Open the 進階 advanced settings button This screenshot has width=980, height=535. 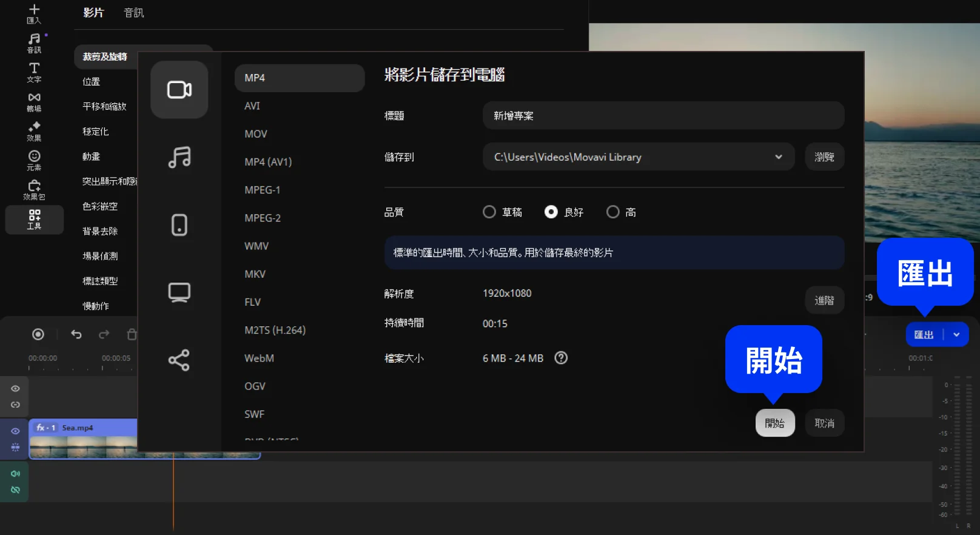click(x=825, y=300)
